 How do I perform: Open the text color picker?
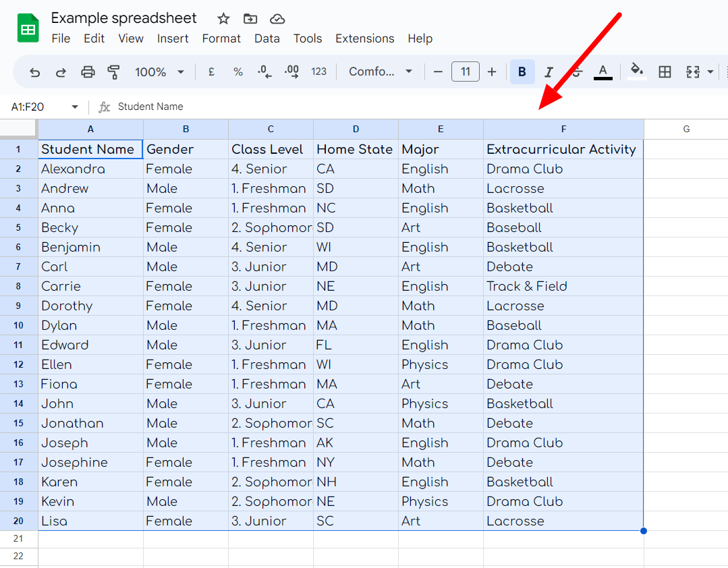point(603,72)
